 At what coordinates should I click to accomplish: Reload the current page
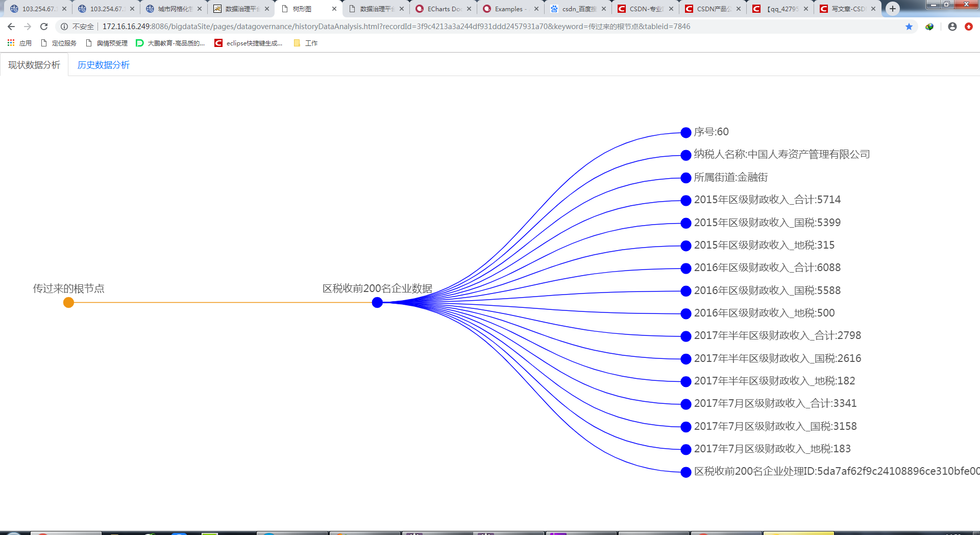tap(44, 27)
